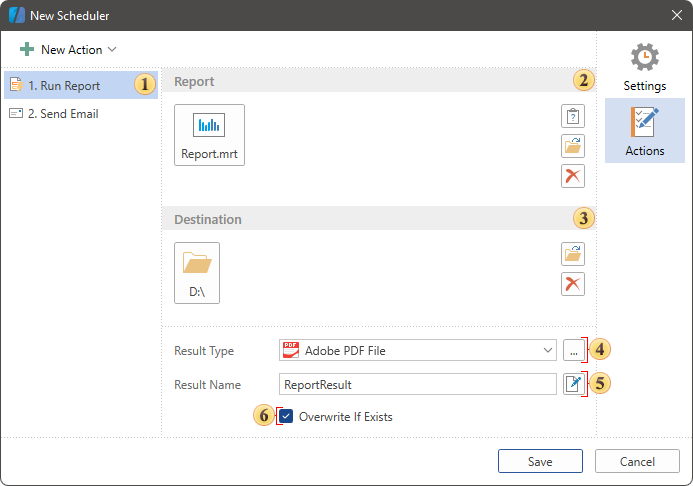This screenshot has width=693, height=486.
Task: Remove report using red X in Report section
Action: pos(572,176)
